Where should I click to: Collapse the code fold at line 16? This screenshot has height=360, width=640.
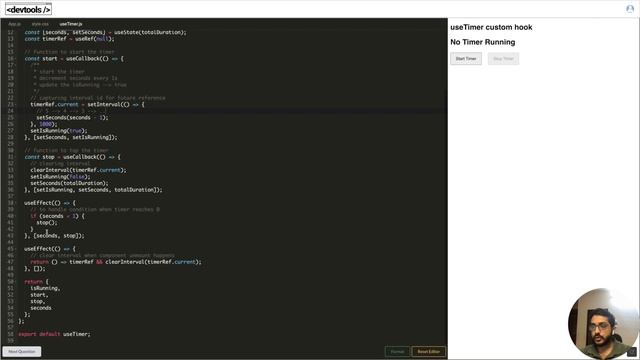click(x=15, y=59)
